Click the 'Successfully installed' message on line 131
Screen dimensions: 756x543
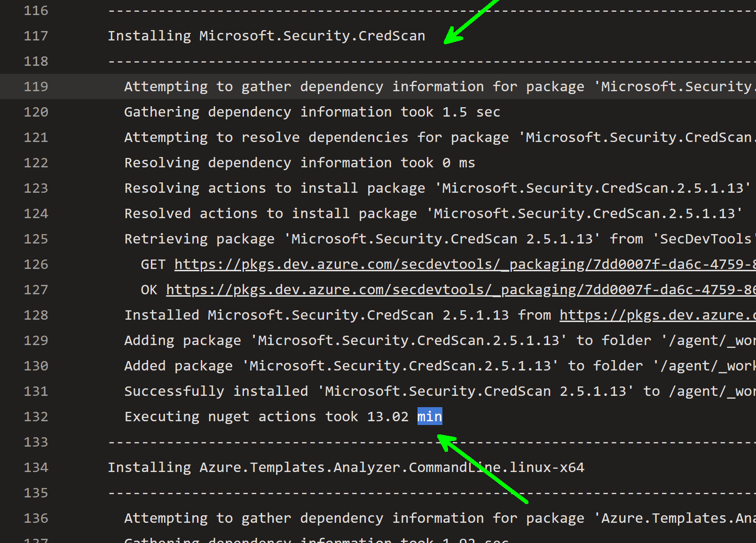[x=329, y=391]
